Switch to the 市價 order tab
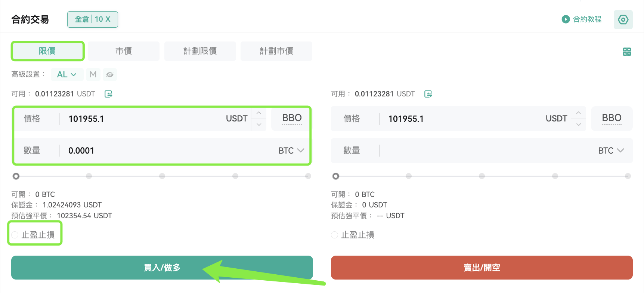This screenshot has height=293, width=644. pyautogui.click(x=124, y=51)
